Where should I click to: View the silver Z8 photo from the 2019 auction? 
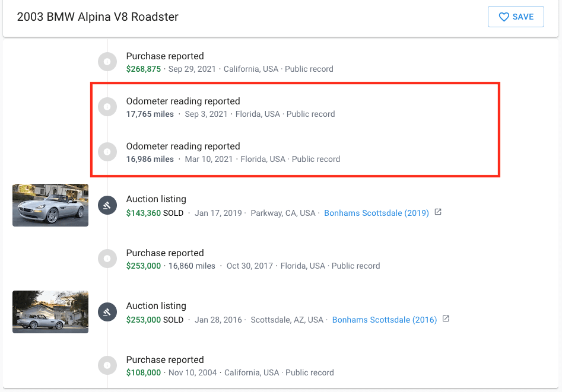(50, 205)
